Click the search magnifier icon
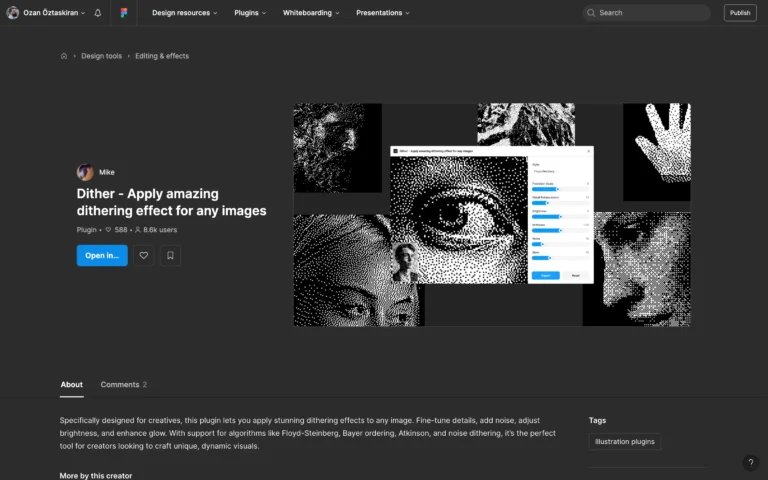 click(591, 13)
